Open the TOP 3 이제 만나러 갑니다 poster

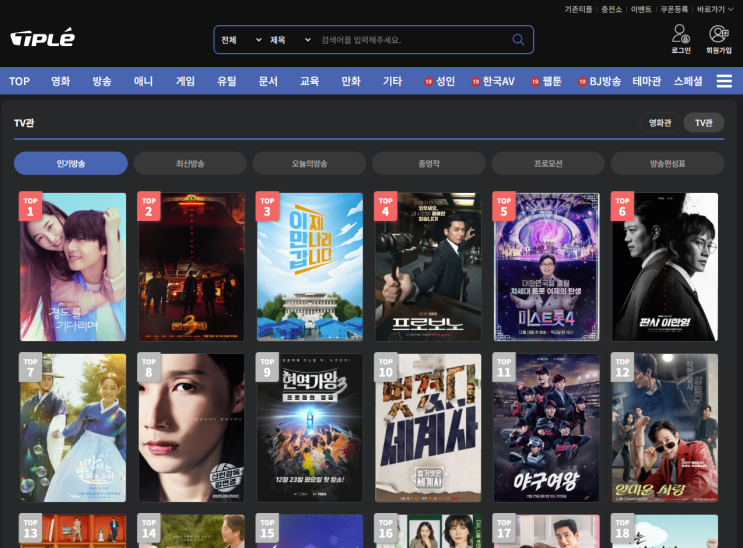(310, 267)
